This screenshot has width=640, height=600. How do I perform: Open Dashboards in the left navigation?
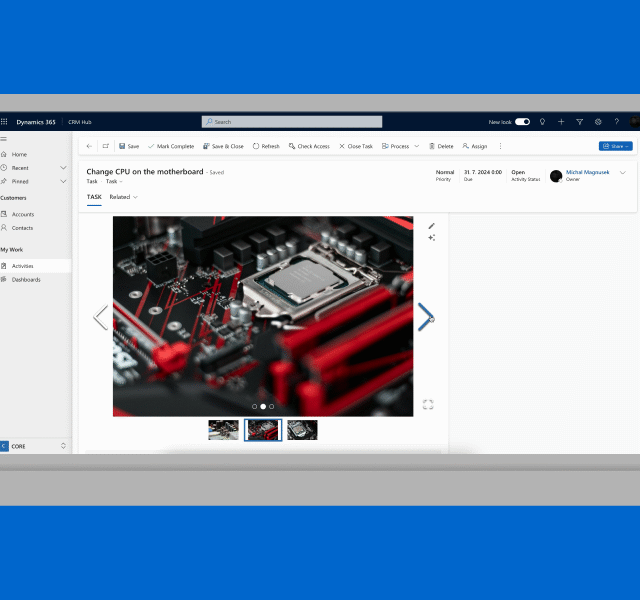26,280
